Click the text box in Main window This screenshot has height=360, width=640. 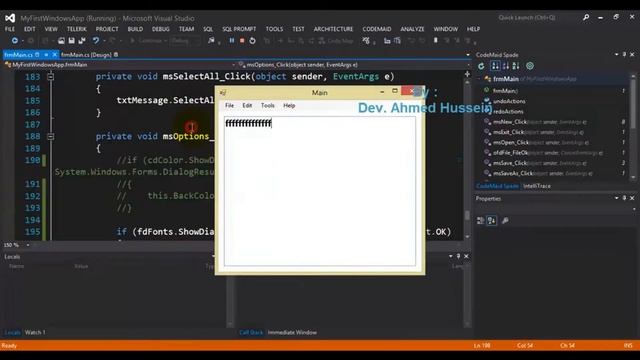point(320,191)
